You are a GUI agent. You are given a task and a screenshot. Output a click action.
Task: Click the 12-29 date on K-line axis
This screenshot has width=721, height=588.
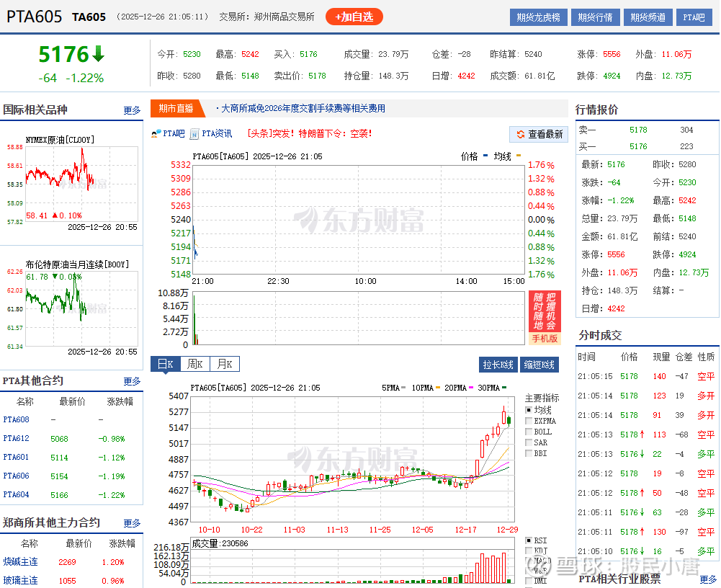click(507, 530)
